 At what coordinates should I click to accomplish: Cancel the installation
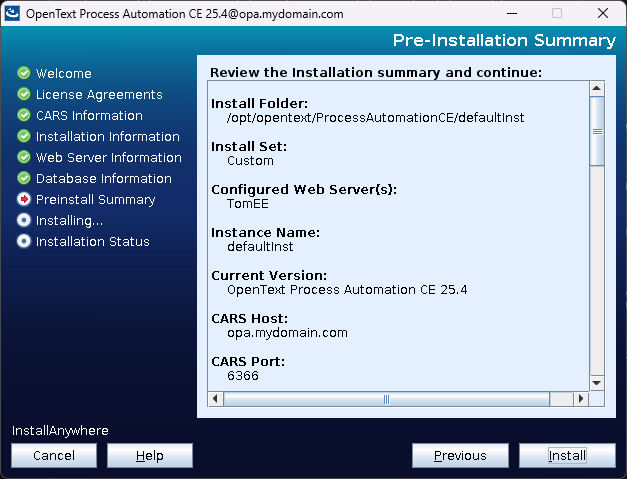pos(54,455)
